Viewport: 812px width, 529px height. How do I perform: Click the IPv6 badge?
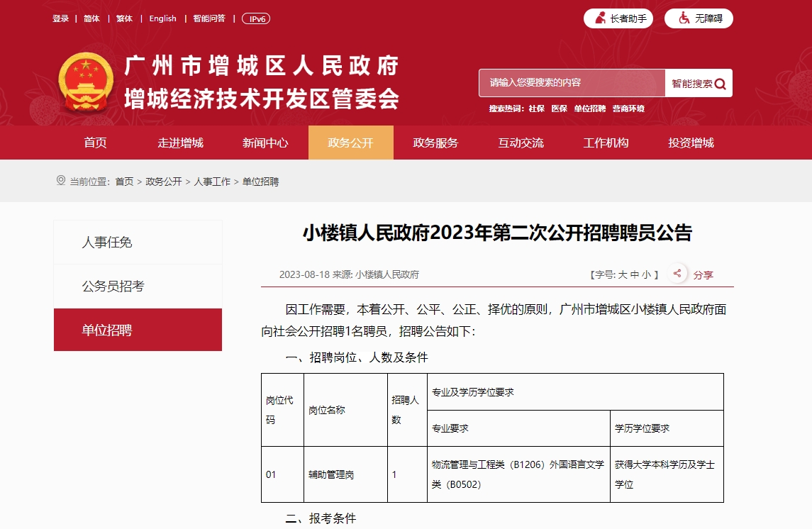point(255,18)
